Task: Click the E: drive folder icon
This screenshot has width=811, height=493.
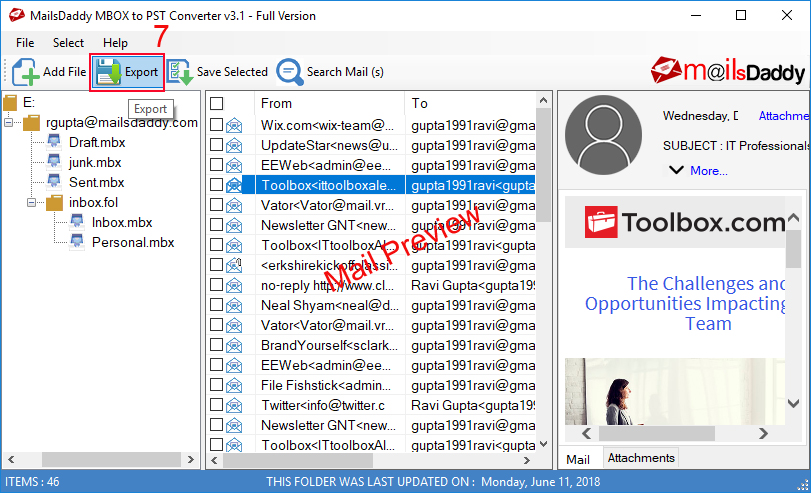Action: click(10, 102)
